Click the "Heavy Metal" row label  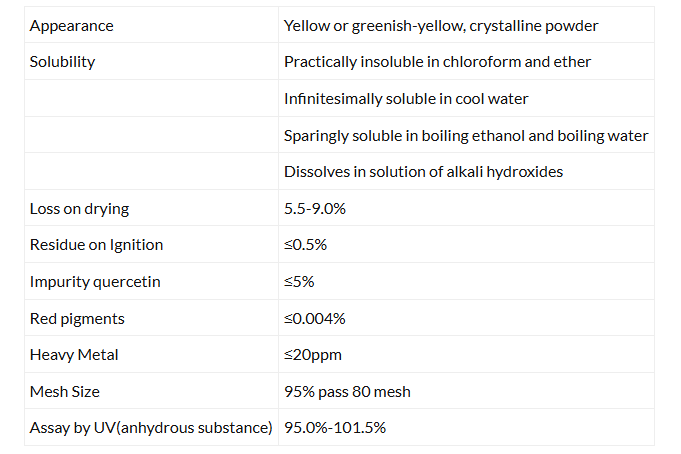[x=73, y=355]
